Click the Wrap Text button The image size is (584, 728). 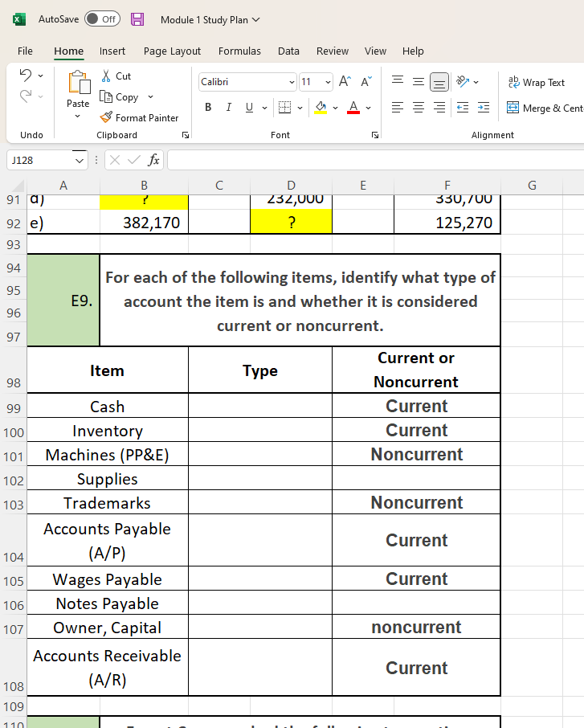tap(536, 82)
